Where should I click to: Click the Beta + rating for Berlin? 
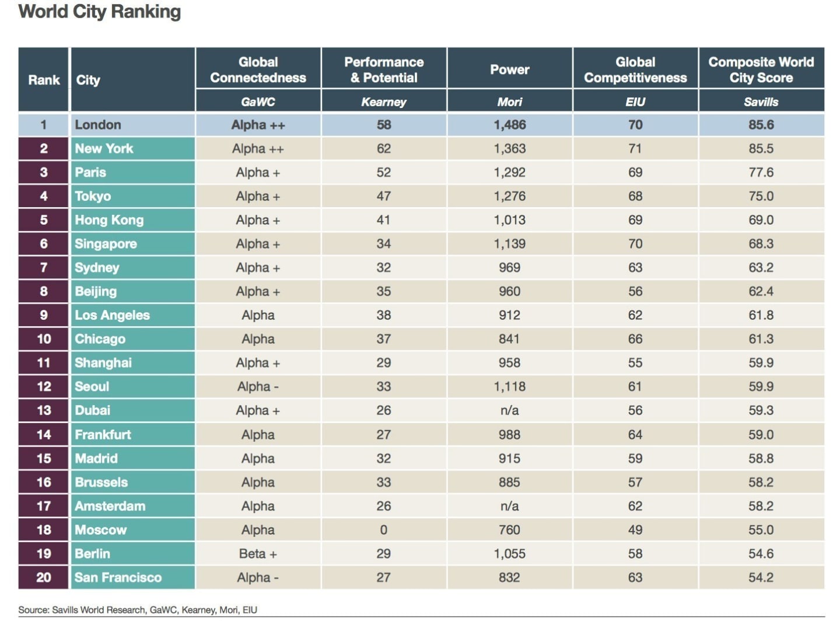[x=258, y=553]
